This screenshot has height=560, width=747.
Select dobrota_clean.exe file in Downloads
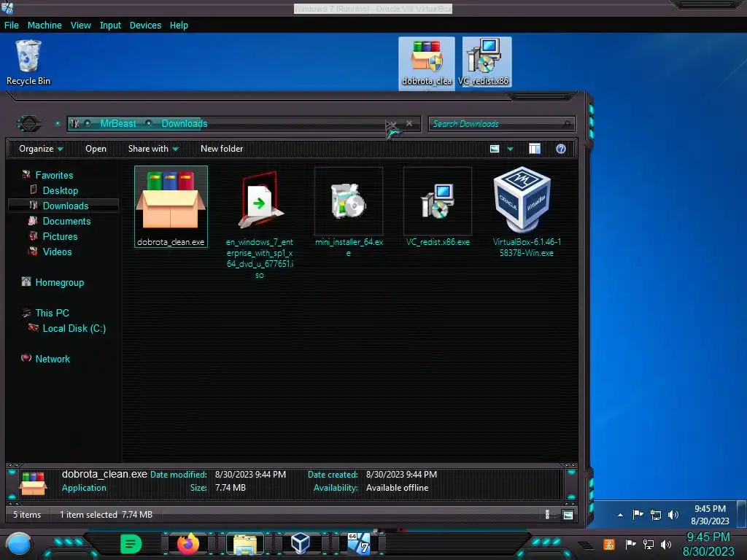coord(171,206)
